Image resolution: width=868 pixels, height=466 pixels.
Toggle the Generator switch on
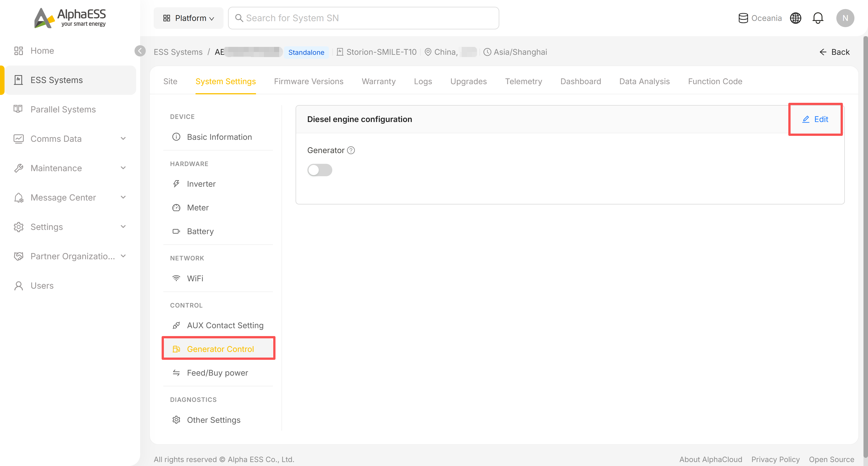320,170
